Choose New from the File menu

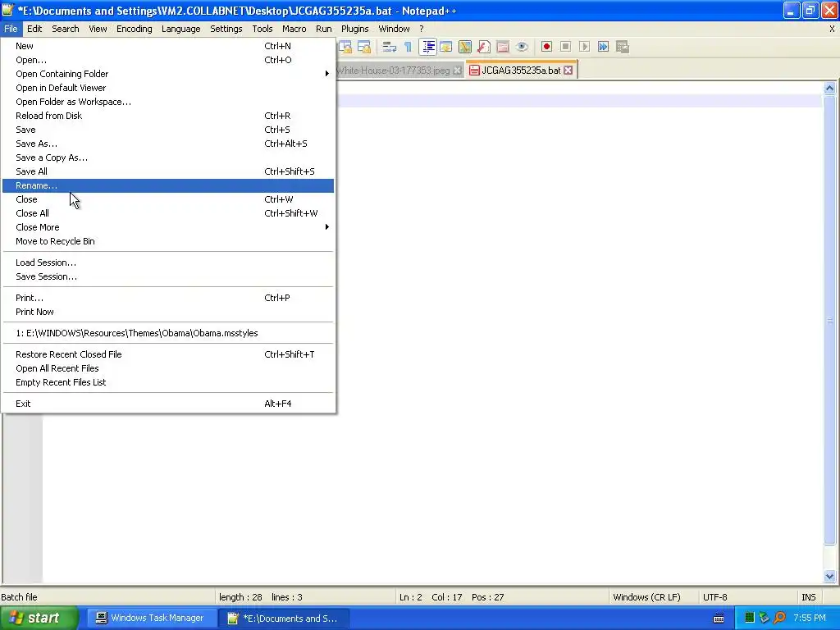(167, 46)
